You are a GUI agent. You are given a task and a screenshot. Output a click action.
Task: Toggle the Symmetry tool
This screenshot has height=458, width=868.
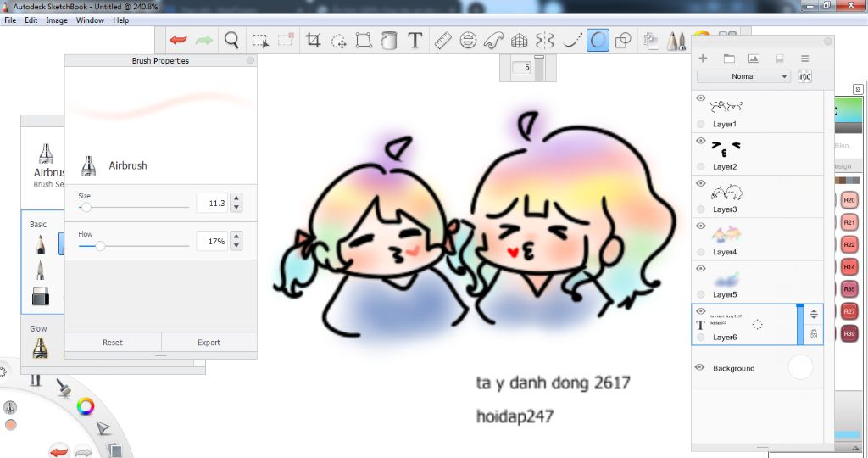[x=545, y=41]
